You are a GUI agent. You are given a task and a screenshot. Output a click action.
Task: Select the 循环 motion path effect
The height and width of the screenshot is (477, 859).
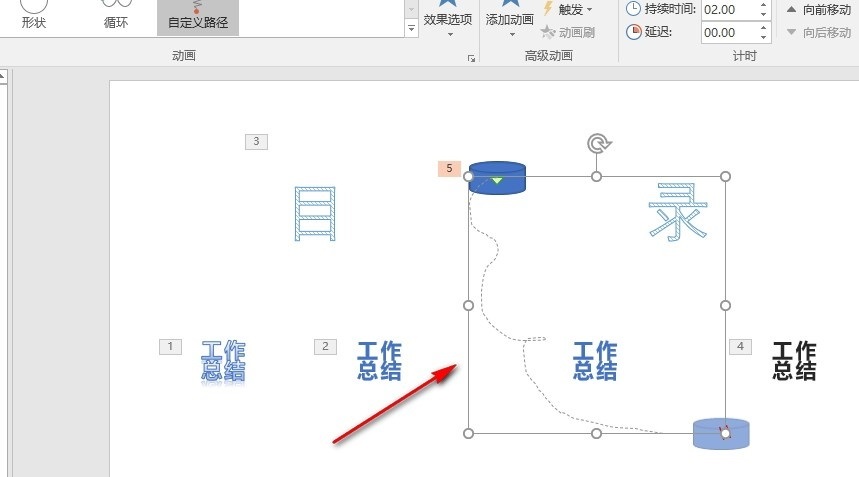pos(116,15)
